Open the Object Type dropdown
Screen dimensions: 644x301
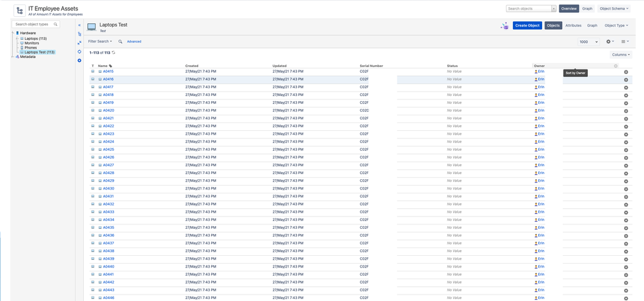point(616,25)
